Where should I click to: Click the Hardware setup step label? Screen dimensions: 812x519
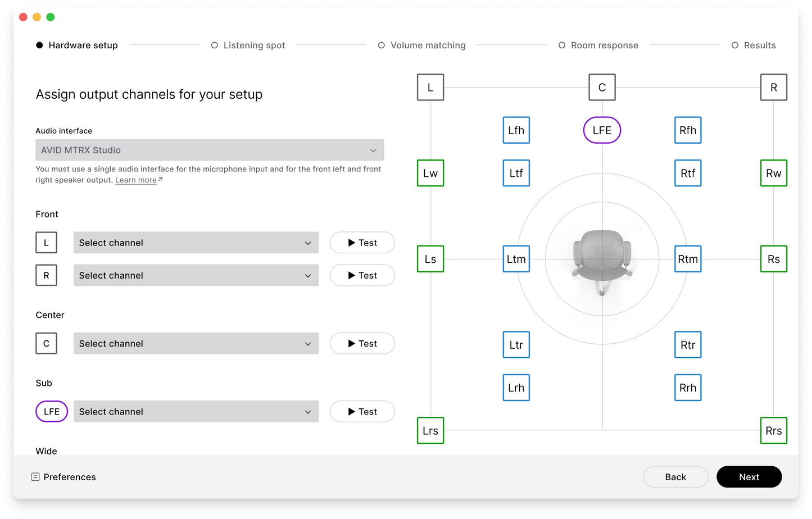click(x=83, y=45)
